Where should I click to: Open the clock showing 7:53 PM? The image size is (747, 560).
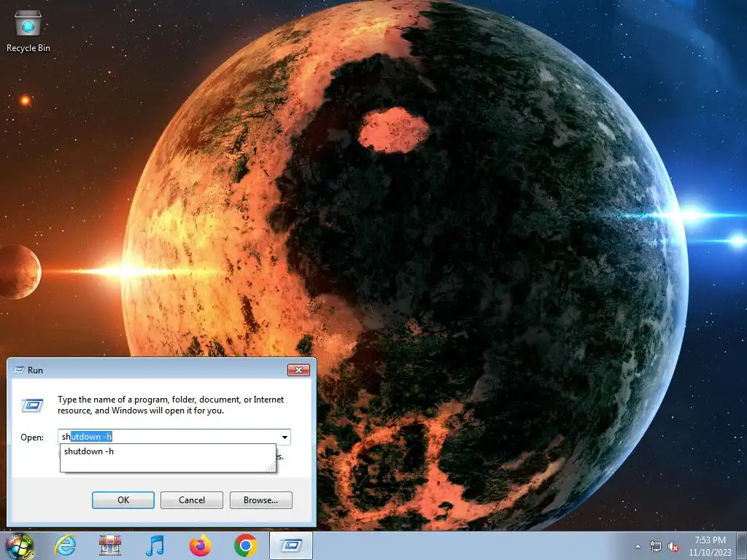[x=710, y=546]
